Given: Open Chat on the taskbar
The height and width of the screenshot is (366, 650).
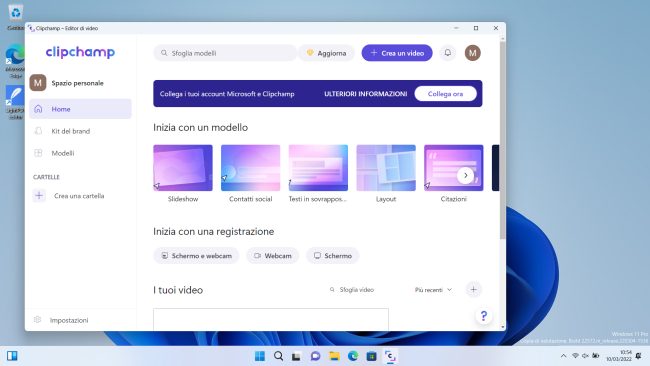Looking at the screenshot, I should (315, 356).
